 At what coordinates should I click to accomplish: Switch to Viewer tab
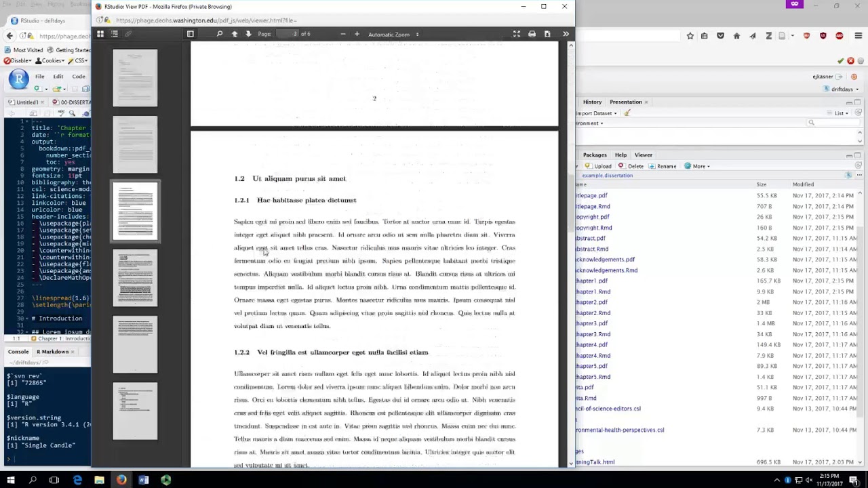644,155
